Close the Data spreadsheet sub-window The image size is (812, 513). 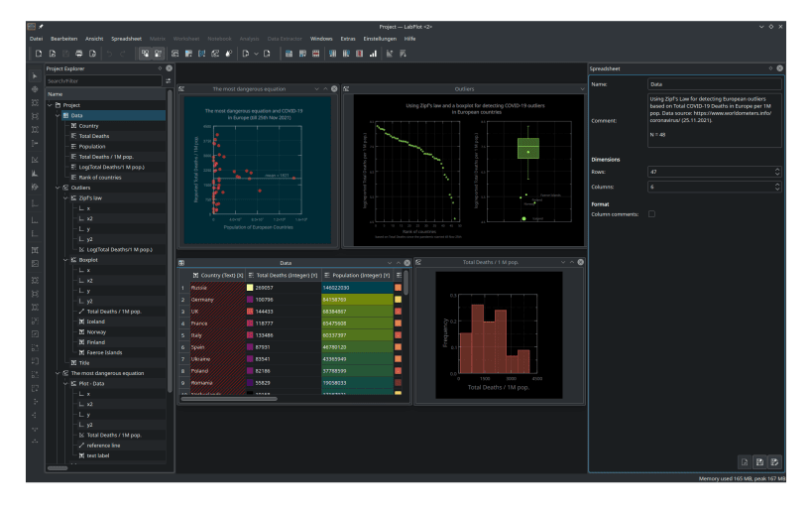tap(407, 263)
